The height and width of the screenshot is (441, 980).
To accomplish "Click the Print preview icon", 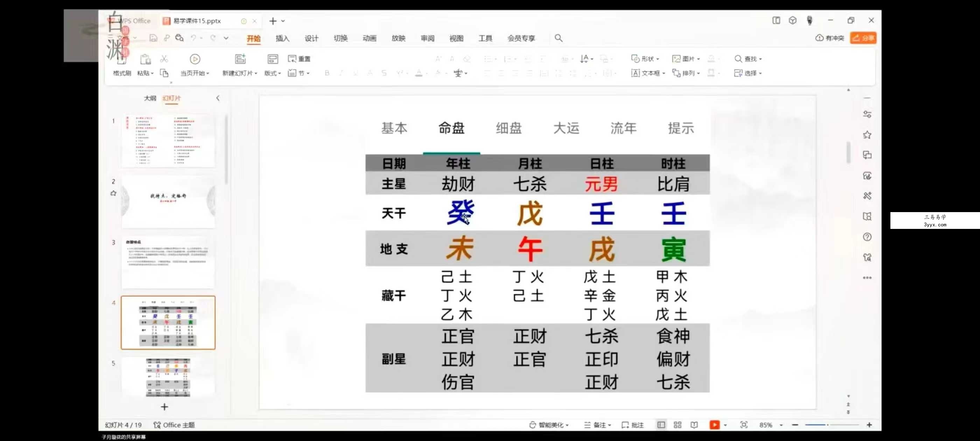I will [179, 38].
